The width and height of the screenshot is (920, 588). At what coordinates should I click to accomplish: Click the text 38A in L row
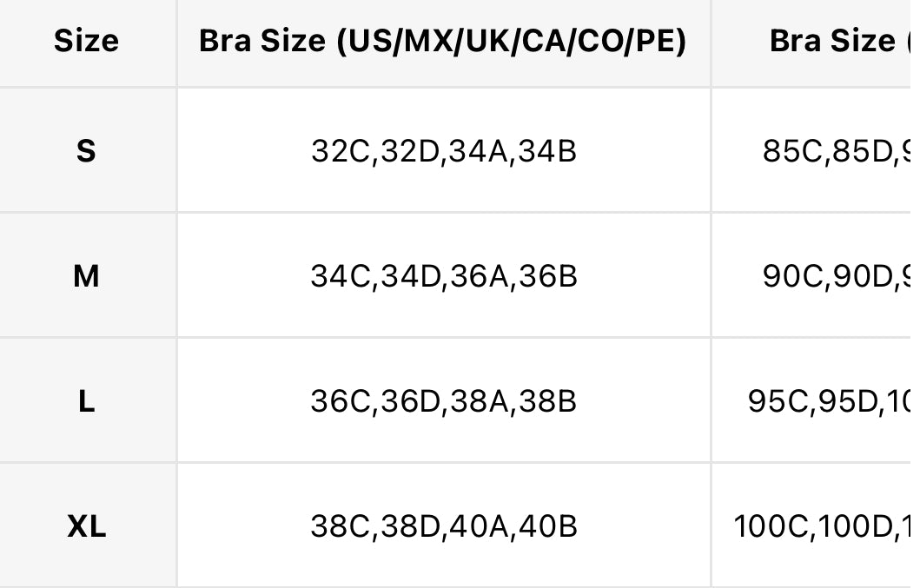pos(479,402)
